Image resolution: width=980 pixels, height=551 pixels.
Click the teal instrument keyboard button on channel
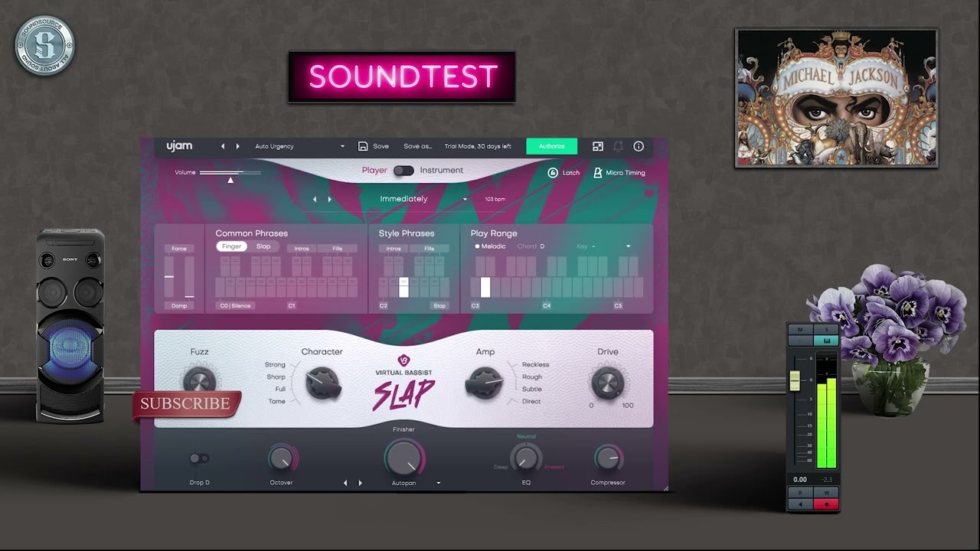(x=827, y=341)
